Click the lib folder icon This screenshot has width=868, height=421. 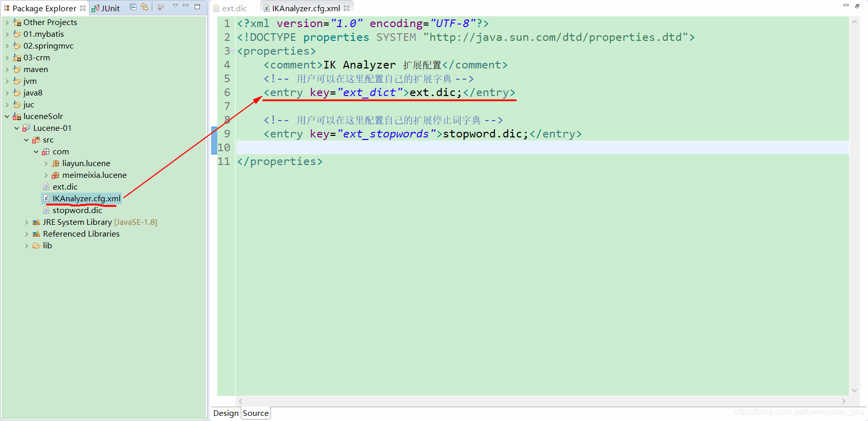pos(36,246)
